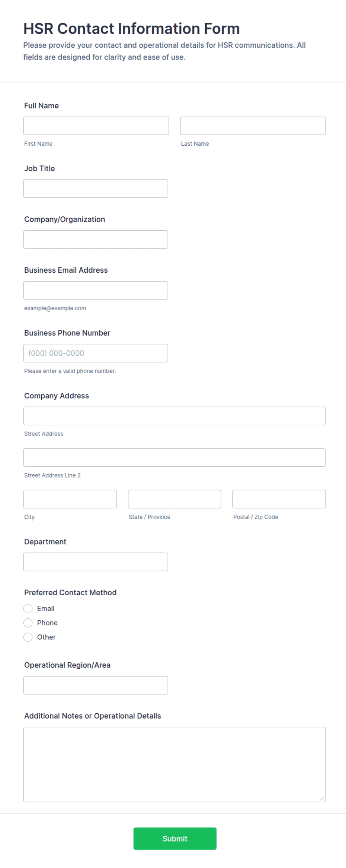Click the textarea resize handle corner
Screen dimensions: 346x868
(x=322, y=798)
